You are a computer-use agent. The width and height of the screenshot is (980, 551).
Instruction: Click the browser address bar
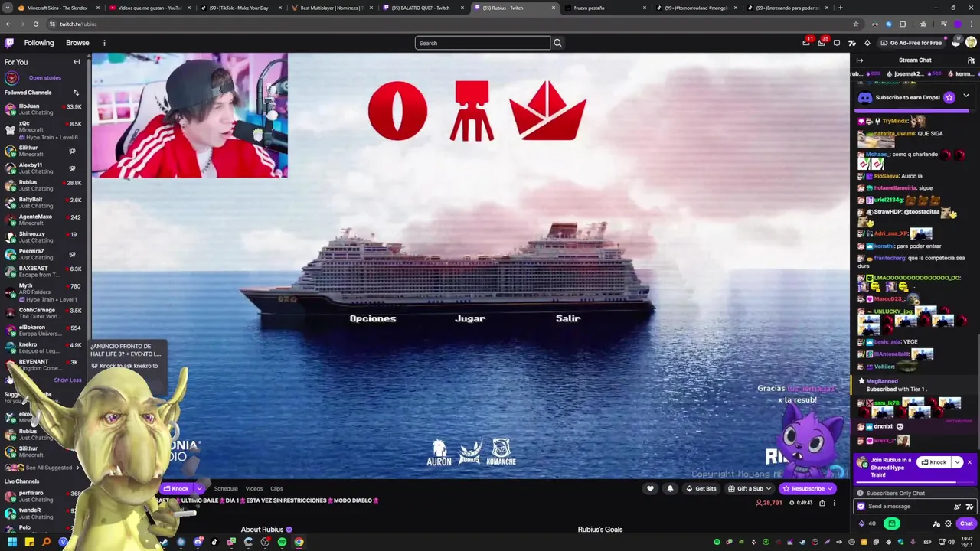point(444,24)
